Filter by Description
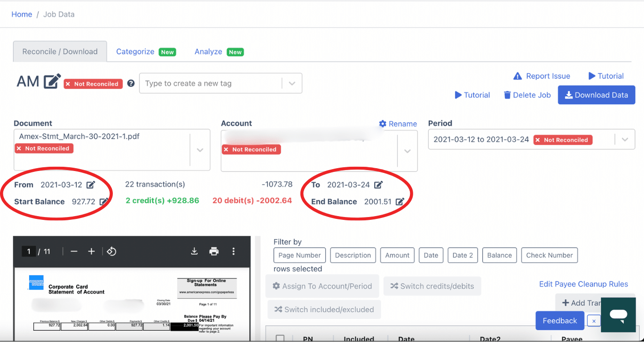 (353, 255)
